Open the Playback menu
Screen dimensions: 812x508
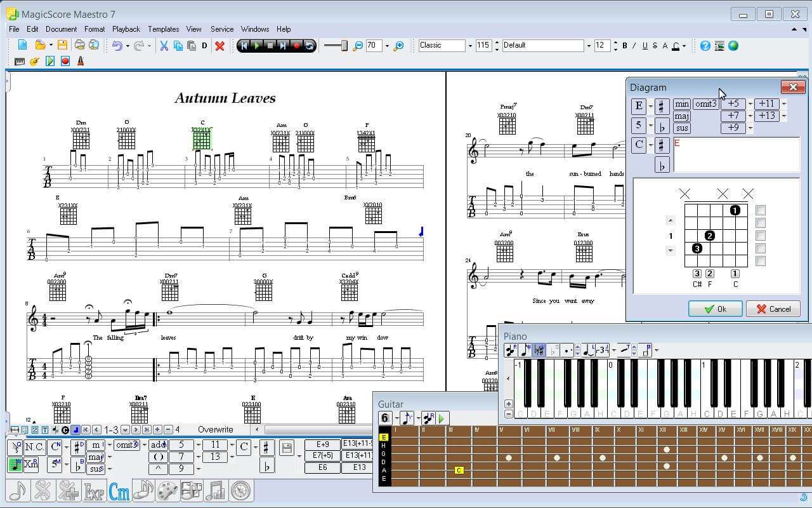[x=126, y=29]
